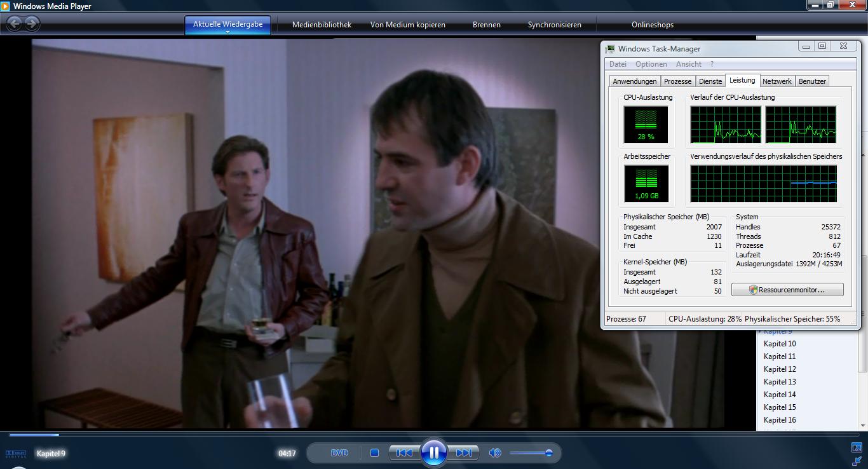
Task: Click the 04:17 elapsed time display
Action: [x=287, y=454]
